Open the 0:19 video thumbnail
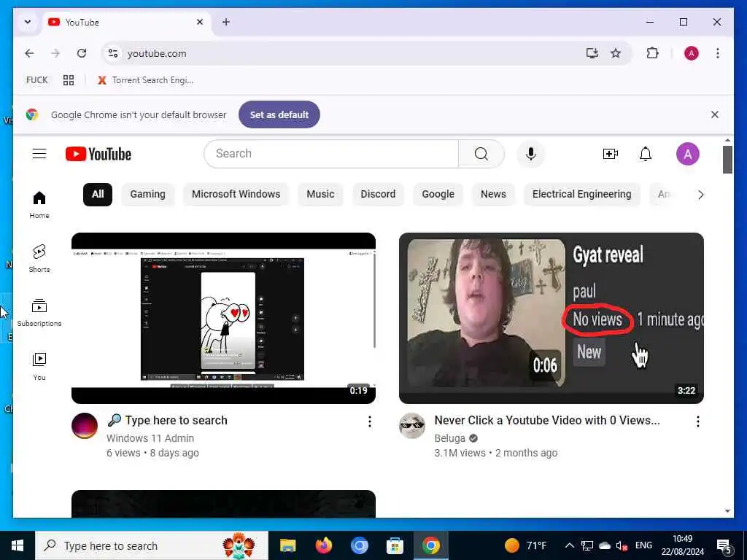This screenshot has height=560, width=747. click(x=223, y=318)
